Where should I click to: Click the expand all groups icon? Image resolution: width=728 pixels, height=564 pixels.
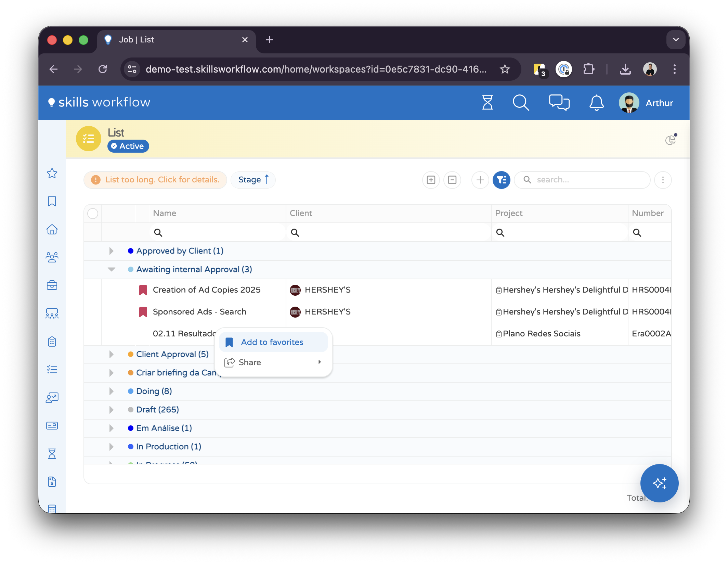(x=431, y=180)
